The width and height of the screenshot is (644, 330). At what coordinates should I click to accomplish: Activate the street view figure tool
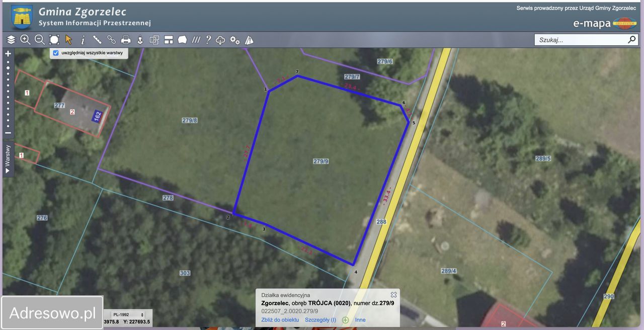(x=140, y=40)
